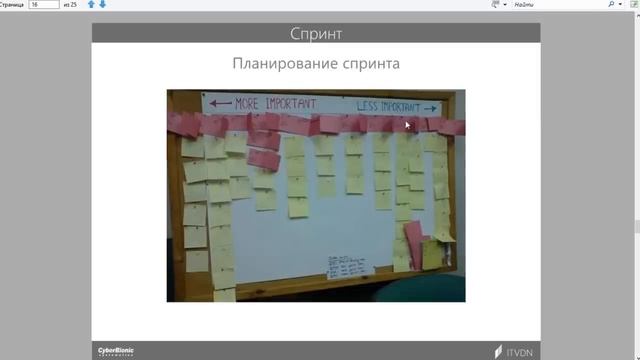Screen dimensions: 640x360
Task: Click the magnifier search icon
Action: (x=611, y=4)
